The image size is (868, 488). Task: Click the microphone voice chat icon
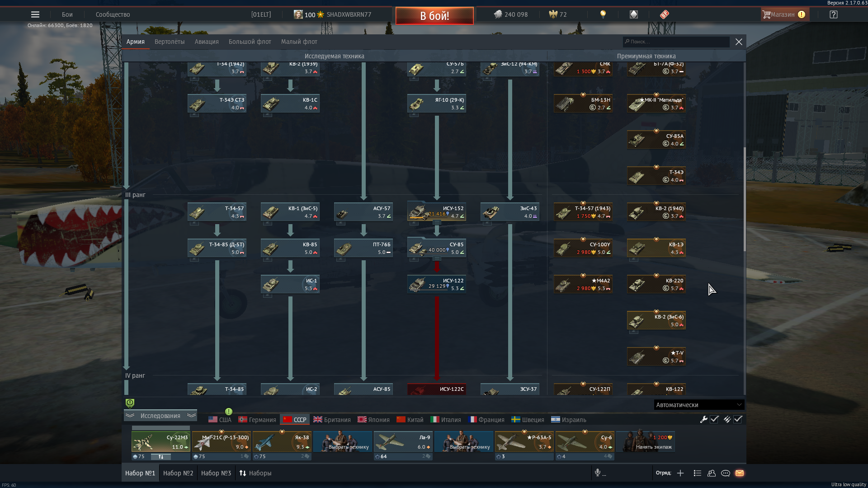click(598, 473)
